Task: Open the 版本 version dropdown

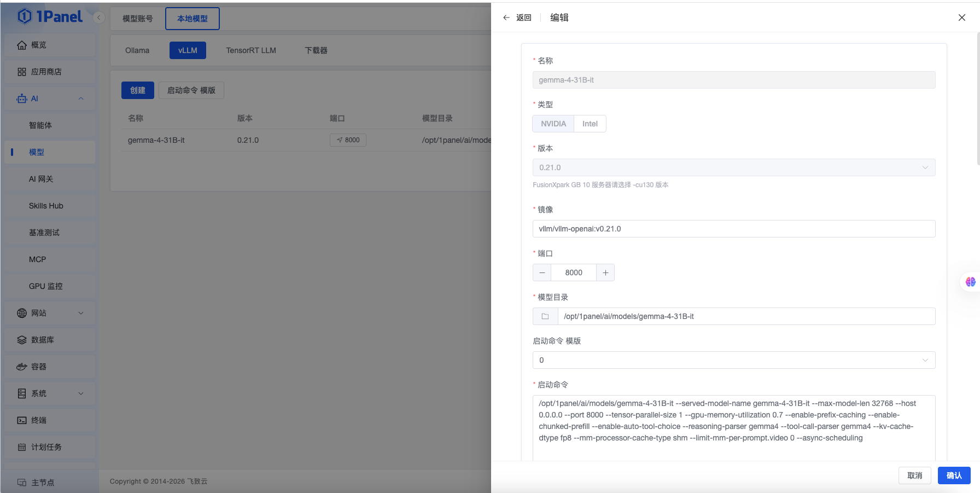Action: [x=734, y=167]
